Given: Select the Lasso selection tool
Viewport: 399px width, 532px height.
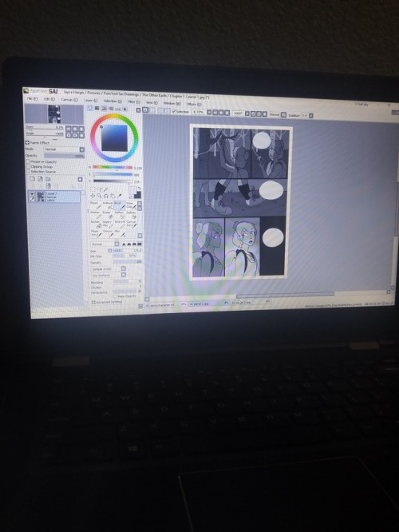Looking at the screenshot, I should (x=99, y=189).
